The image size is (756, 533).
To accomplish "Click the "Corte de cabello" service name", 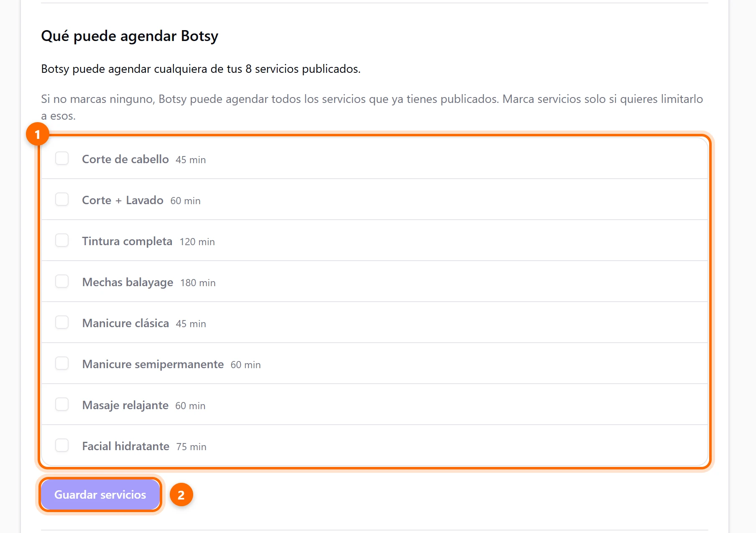I will (125, 159).
